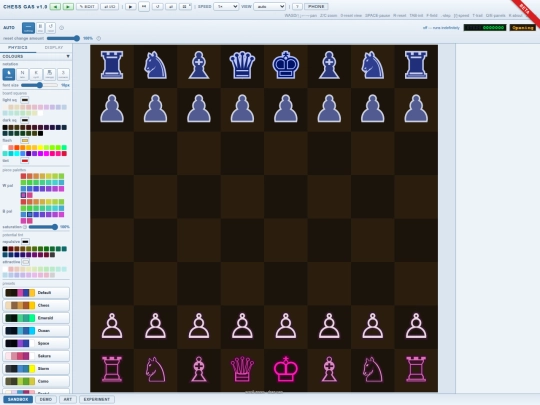Apply the Default colour preset
This screenshot has height=405, width=540.
pyautogui.click(x=36, y=293)
